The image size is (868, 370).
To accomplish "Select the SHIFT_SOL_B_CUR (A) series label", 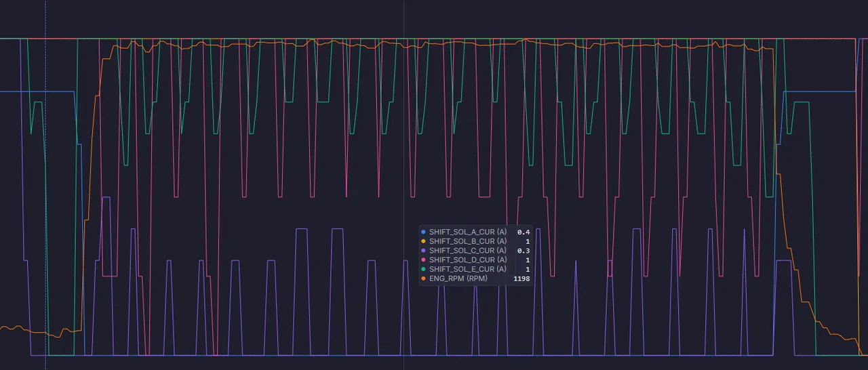I will point(467,241).
